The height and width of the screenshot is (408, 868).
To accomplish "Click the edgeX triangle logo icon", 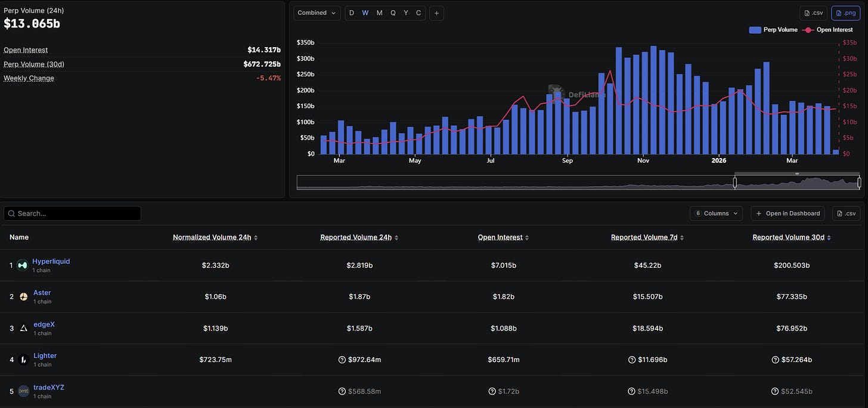I will (x=23, y=328).
